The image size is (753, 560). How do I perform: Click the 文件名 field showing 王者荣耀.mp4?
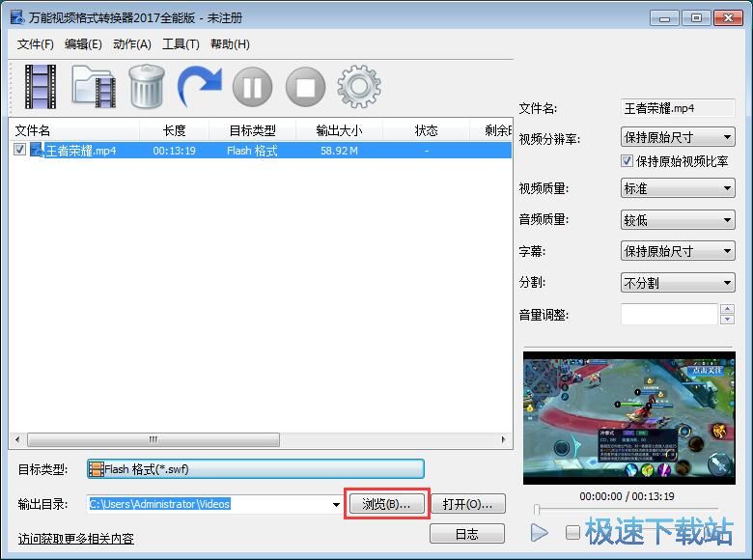(x=678, y=108)
